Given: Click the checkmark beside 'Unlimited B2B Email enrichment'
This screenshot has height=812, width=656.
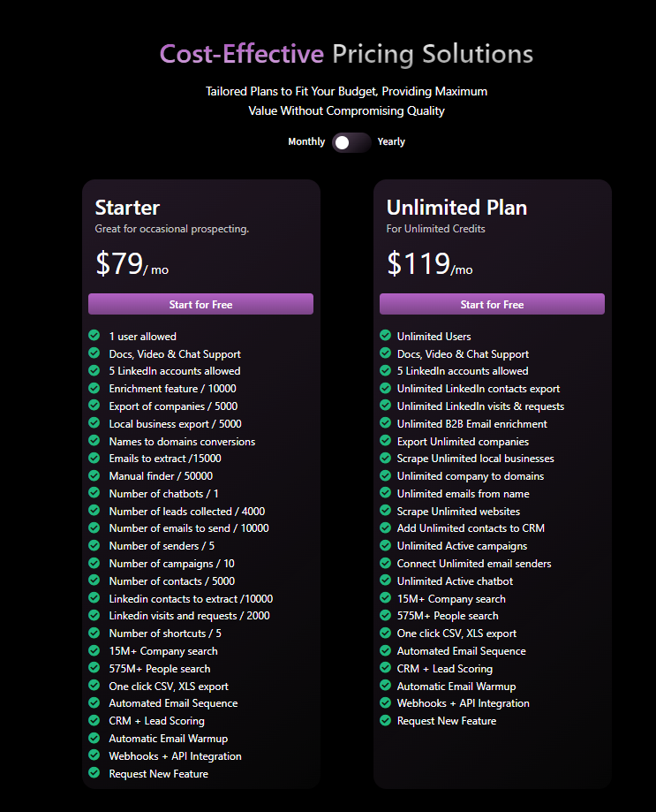Looking at the screenshot, I should point(386,422).
